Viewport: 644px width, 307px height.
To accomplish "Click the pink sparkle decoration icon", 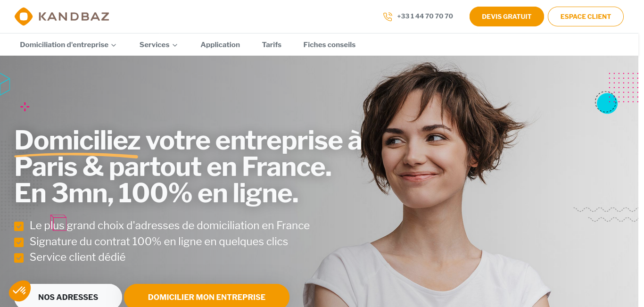I will (x=25, y=107).
